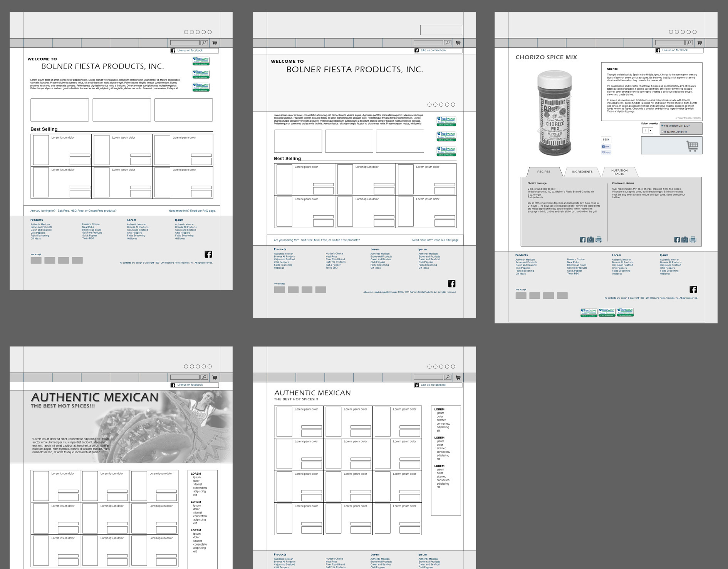728x569 pixels.
Task: Click the Facebook Send button beside the chorizo jar
Action: (x=606, y=152)
